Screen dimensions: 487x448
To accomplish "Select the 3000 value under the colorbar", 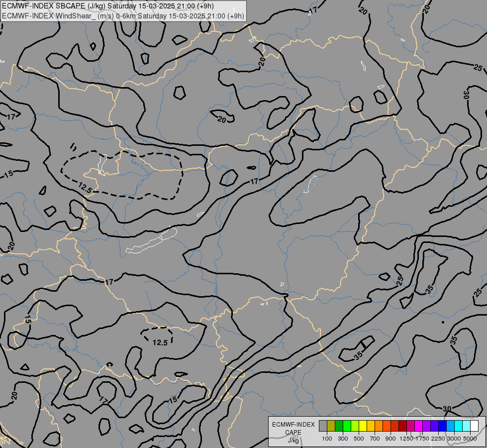I will tap(454, 439).
